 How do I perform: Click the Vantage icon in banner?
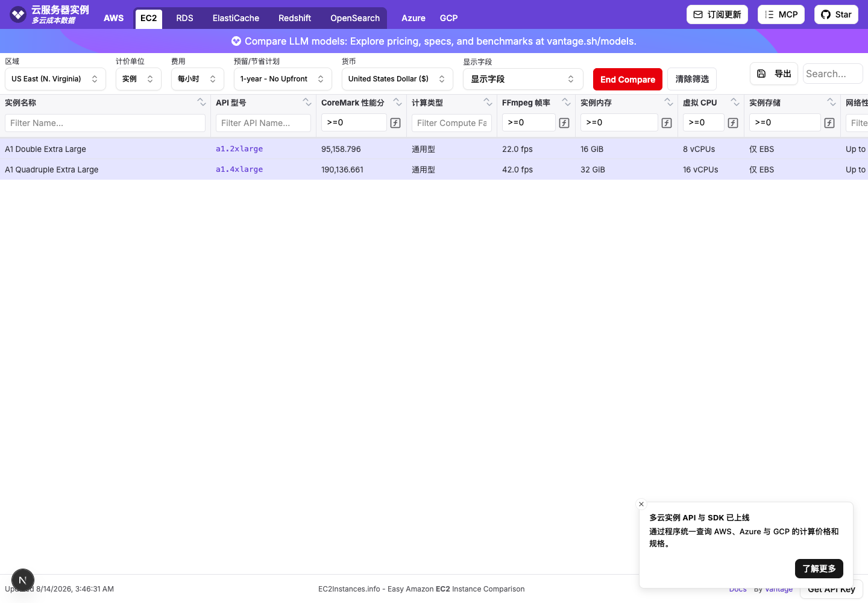pos(236,41)
